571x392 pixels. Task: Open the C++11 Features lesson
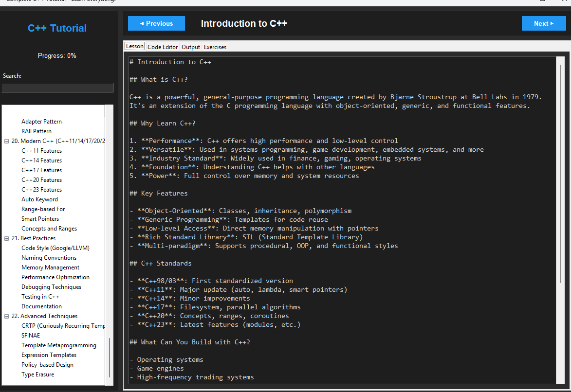click(x=41, y=151)
